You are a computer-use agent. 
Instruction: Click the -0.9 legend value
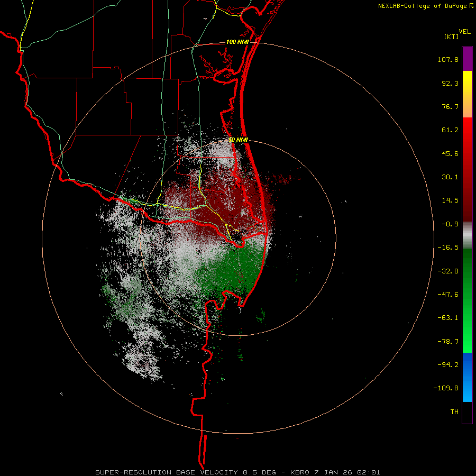coord(450,224)
